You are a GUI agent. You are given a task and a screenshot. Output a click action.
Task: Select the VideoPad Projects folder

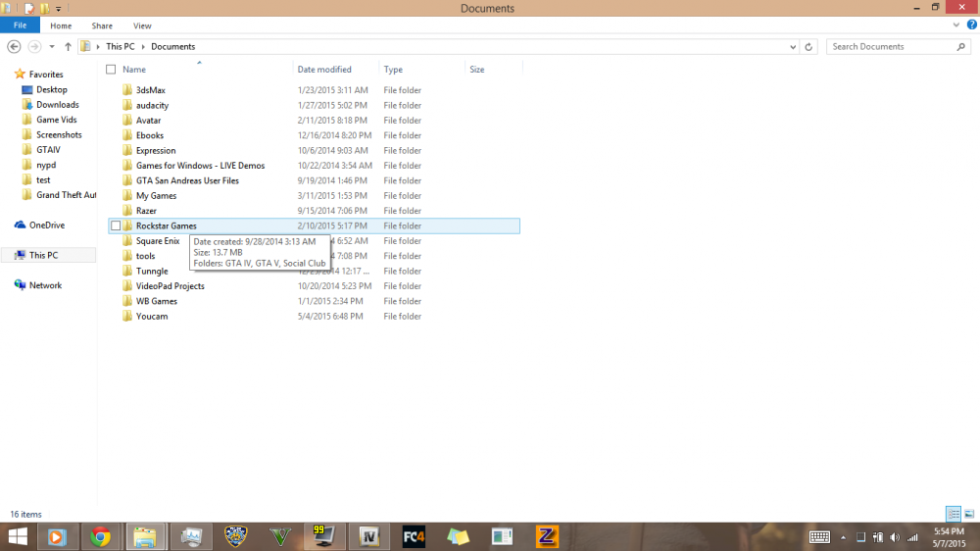click(x=170, y=286)
